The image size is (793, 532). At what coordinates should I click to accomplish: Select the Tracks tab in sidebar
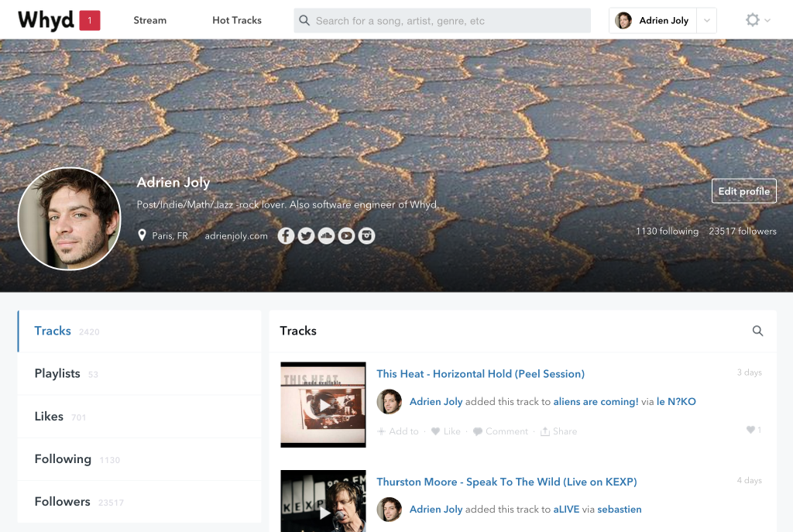tap(139, 331)
